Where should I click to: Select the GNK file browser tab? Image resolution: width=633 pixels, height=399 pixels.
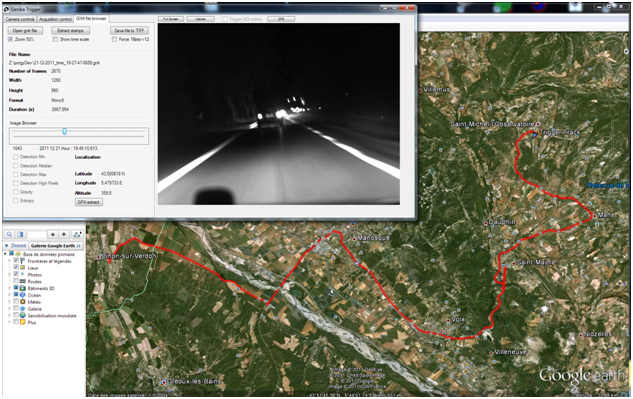(91, 19)
